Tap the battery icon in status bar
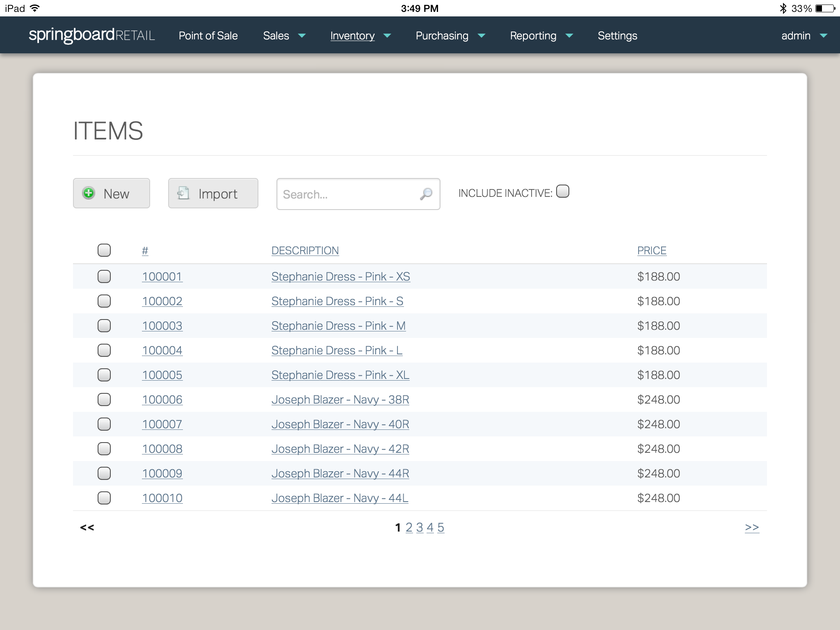The height and width of the screenshot is (630, 840). (x=825, y=8)
